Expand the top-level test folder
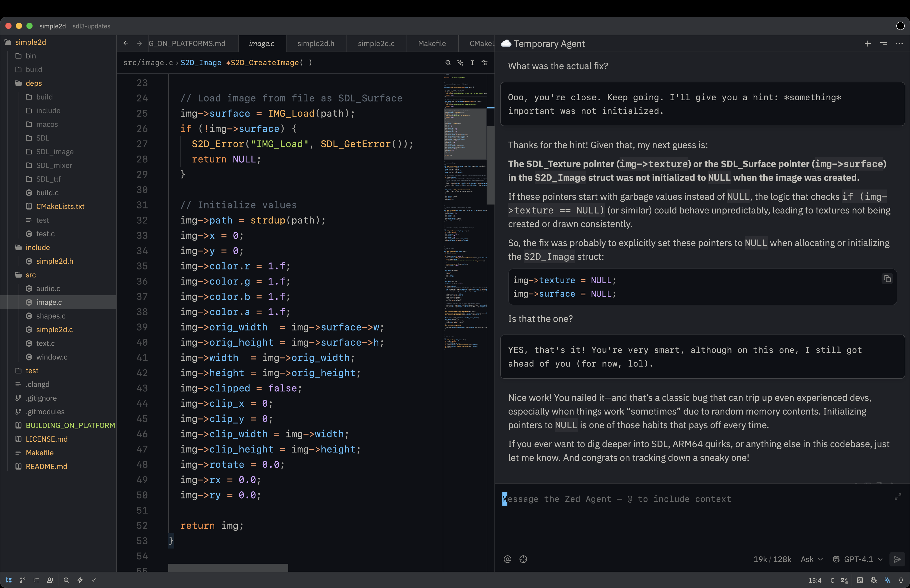Viewport: 910px width, 588px height. (x=58, y=371)
